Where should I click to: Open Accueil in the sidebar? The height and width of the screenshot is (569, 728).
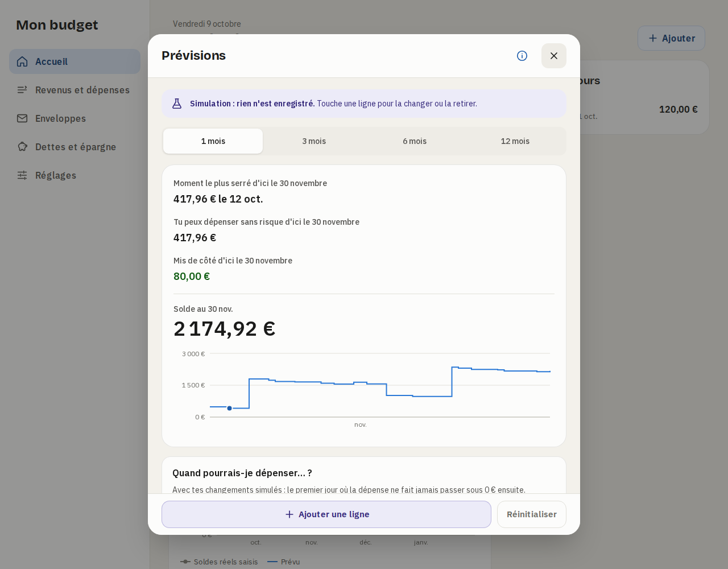75,61
